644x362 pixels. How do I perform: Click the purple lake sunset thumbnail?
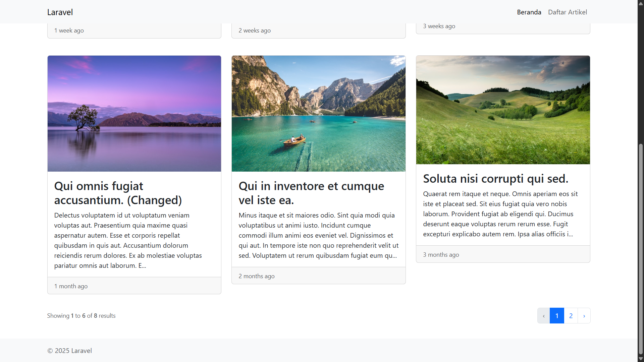tap(134, 114)
